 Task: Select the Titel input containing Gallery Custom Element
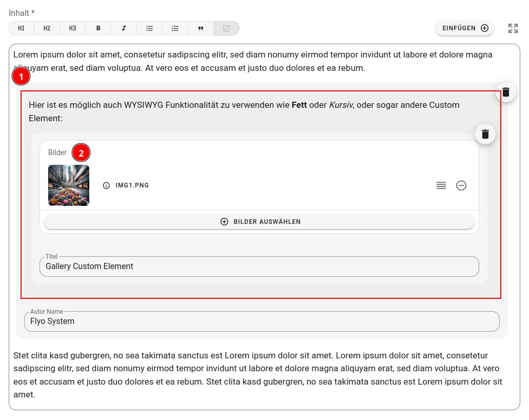[259, 266]
